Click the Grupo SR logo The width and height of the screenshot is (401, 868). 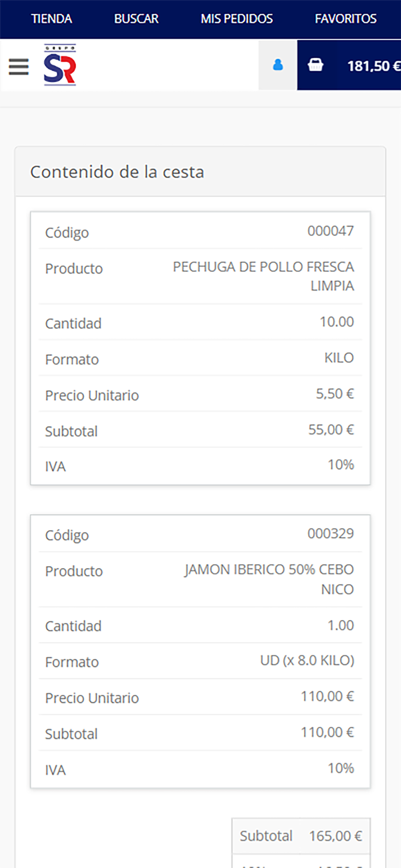pyautogui.click(x=60, y=65)
